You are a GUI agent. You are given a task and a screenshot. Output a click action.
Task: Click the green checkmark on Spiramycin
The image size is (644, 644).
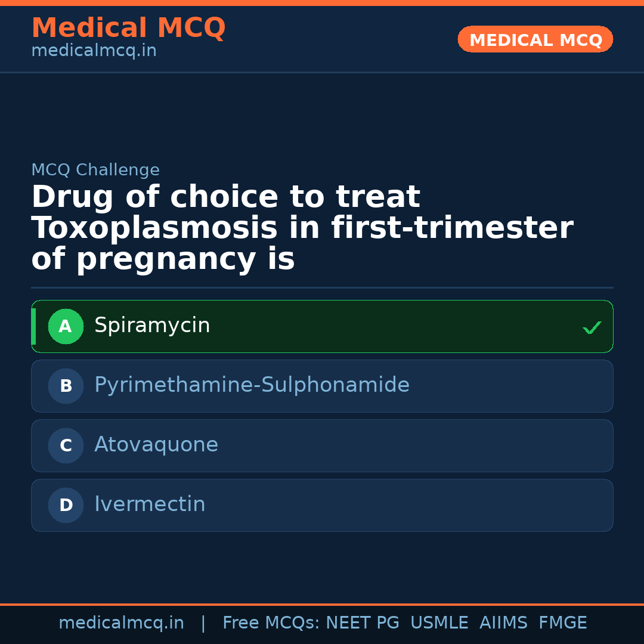pyautogui.click(x=592, y=327)
